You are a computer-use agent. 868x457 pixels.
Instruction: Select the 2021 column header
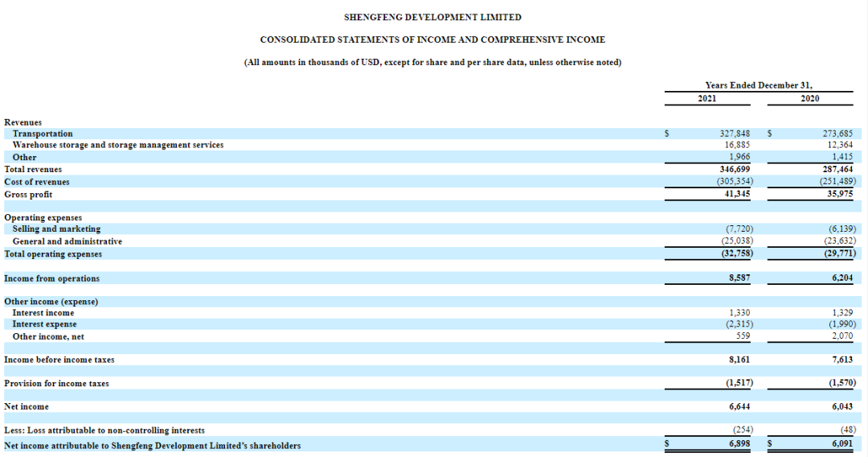coord(706,99)
